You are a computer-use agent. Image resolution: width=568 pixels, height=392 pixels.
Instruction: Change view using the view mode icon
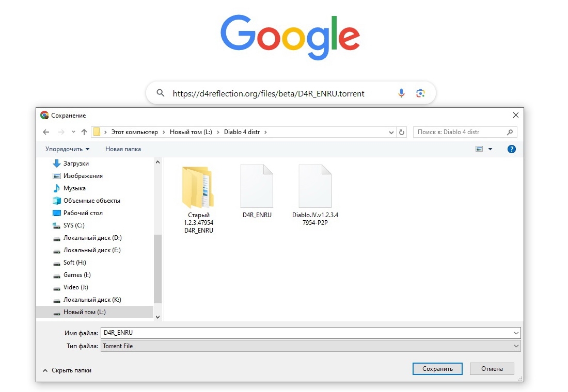[479, 149]
